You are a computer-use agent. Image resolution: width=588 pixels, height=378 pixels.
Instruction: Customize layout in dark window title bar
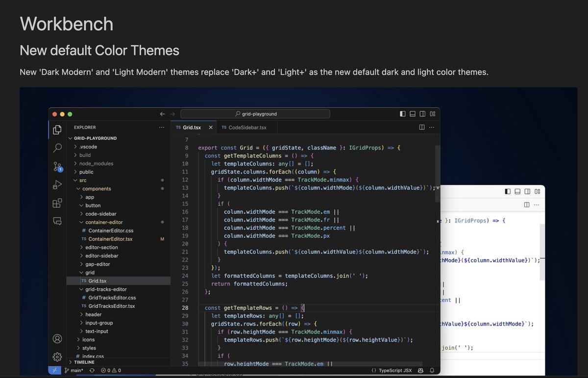433,114
